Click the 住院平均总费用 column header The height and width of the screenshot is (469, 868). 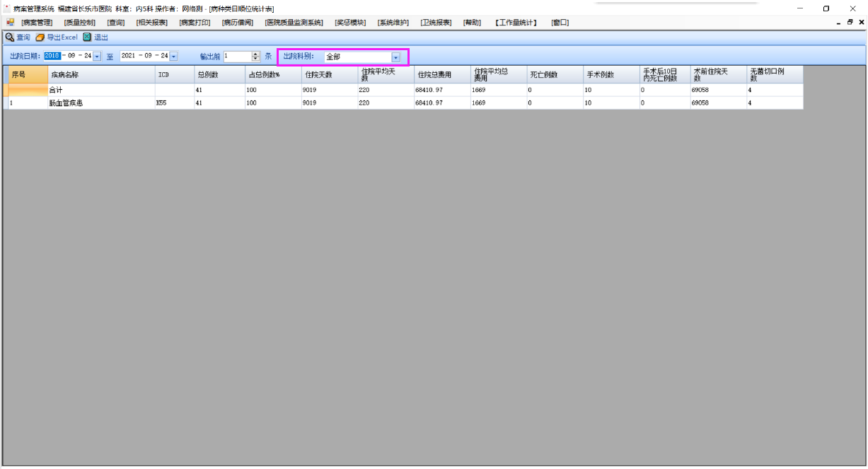499,75
